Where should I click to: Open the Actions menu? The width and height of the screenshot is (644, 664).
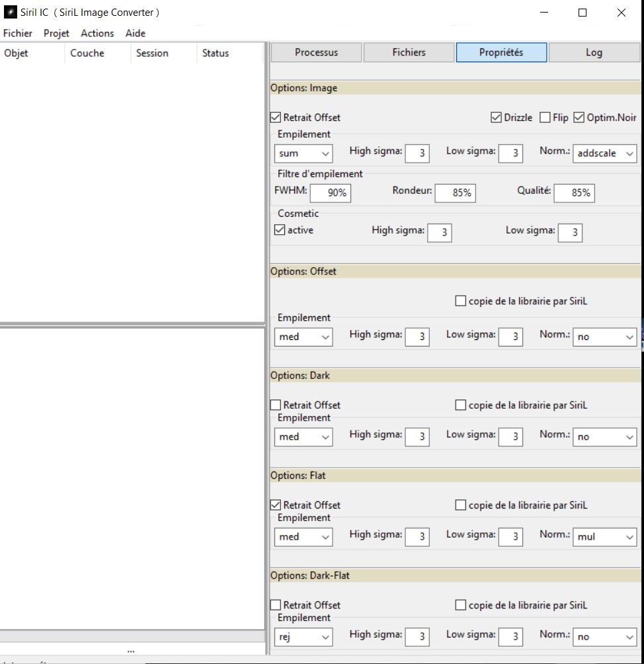(97, 33)
